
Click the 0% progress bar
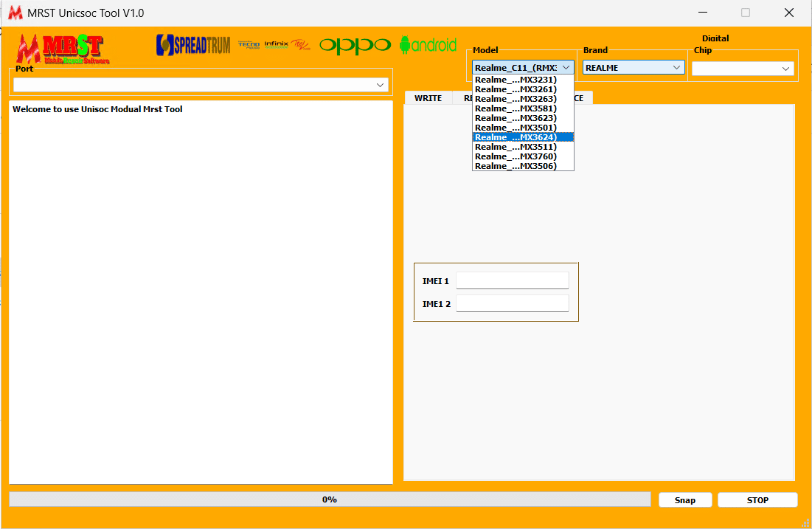[x=329, y=499]
